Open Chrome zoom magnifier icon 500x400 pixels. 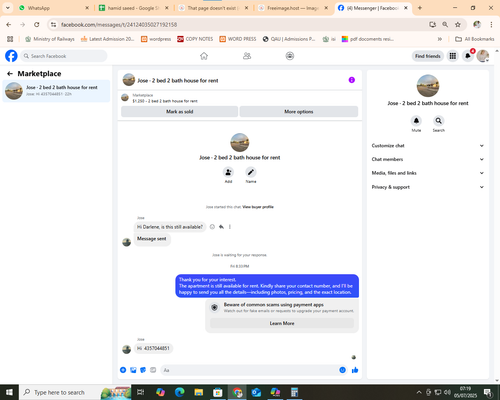tap(445, 24)
